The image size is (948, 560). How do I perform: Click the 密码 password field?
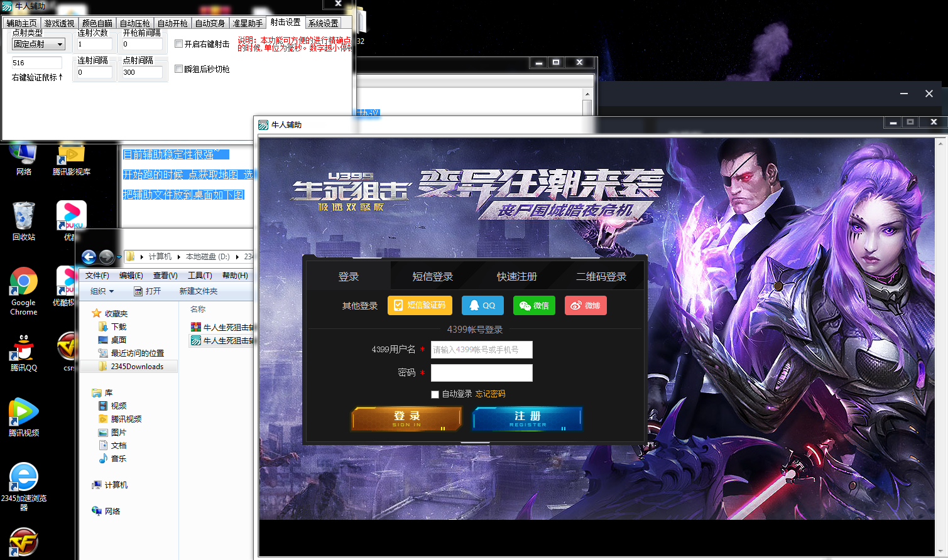click(x=482, y=373)
